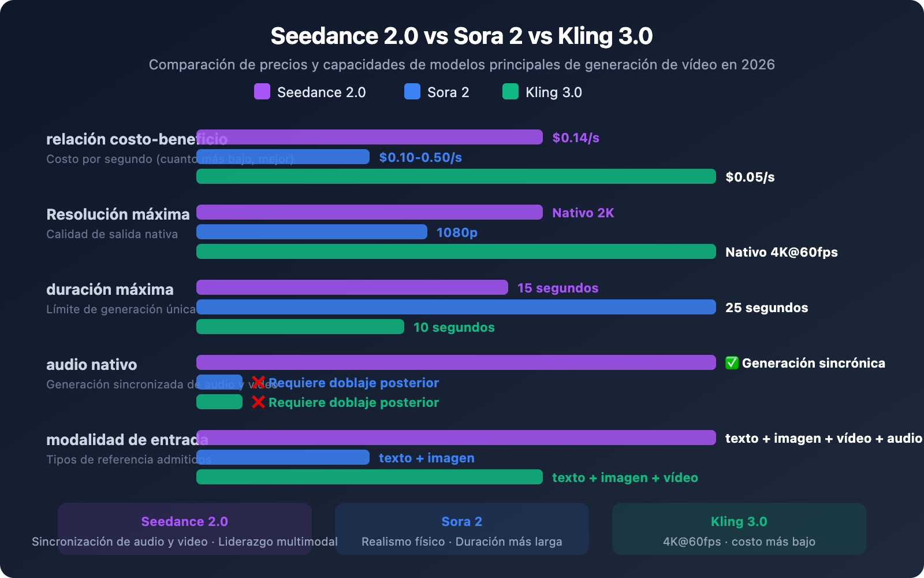The width and height of the screenshot is (924, 578).
Task: Click the red X for Sora 2 audio nativo
Action: 259,382
